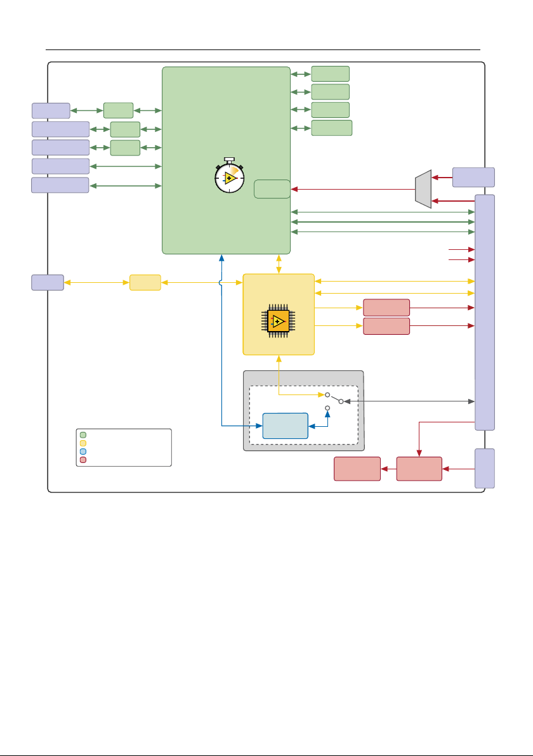Click the tall purple connector block on right

point(485,313)
